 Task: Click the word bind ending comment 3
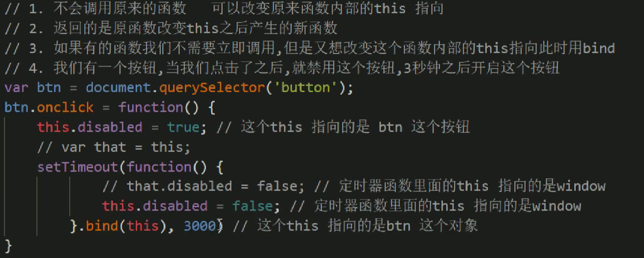click(599, 48)
